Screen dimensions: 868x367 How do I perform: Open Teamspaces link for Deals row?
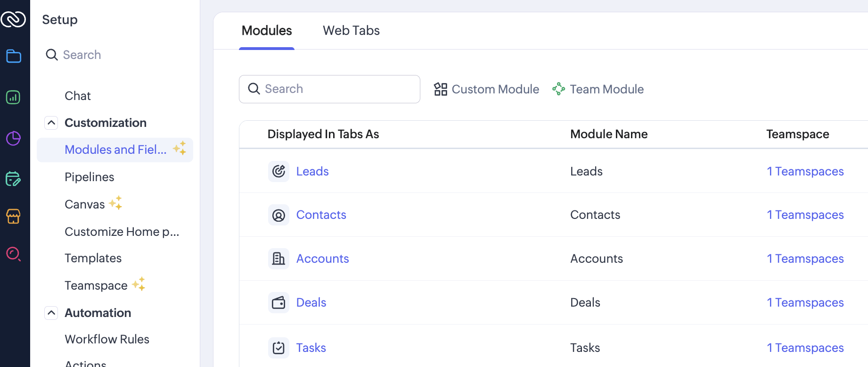tap(805, 302)
